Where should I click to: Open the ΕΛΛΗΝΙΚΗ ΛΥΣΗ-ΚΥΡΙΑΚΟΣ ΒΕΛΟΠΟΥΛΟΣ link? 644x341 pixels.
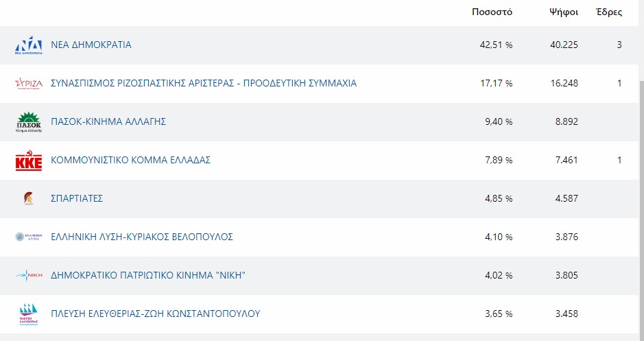[142, 237]
